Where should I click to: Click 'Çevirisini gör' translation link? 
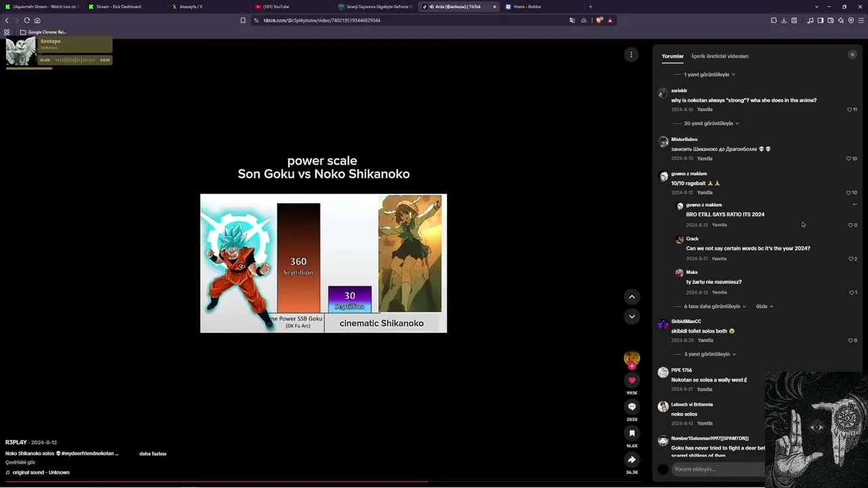click(20, 462)
